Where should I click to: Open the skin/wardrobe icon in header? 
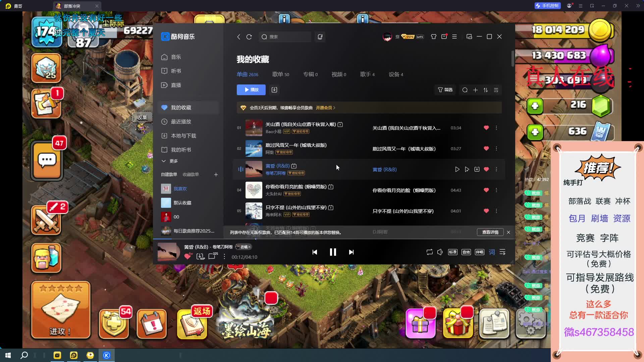pos(434,37)
